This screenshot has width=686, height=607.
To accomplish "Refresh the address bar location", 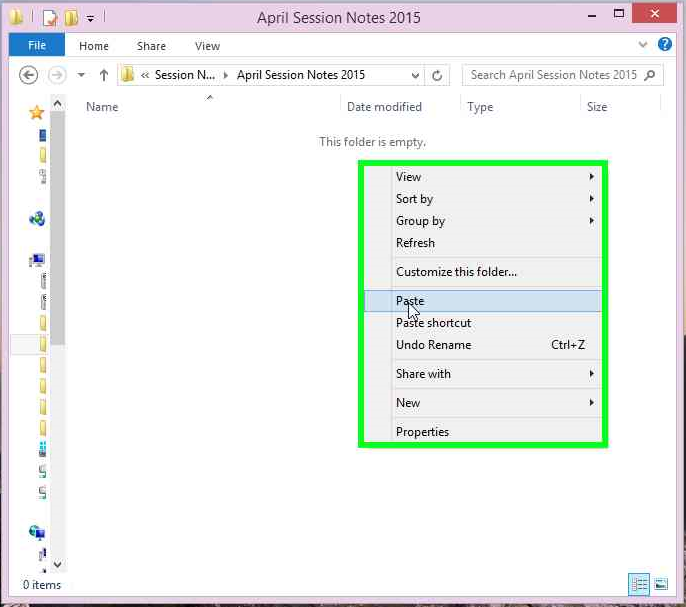I will 437,75.
